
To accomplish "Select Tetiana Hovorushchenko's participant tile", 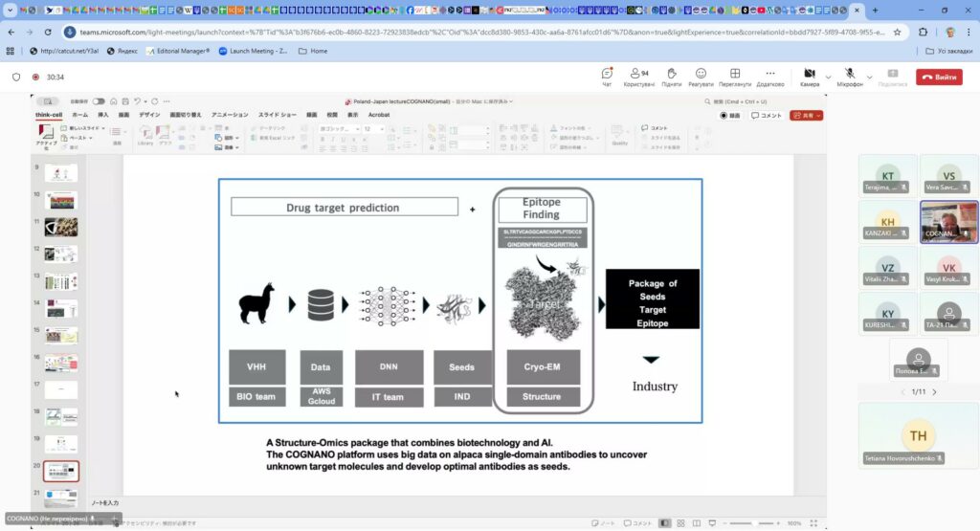I will tap(918, 435).
